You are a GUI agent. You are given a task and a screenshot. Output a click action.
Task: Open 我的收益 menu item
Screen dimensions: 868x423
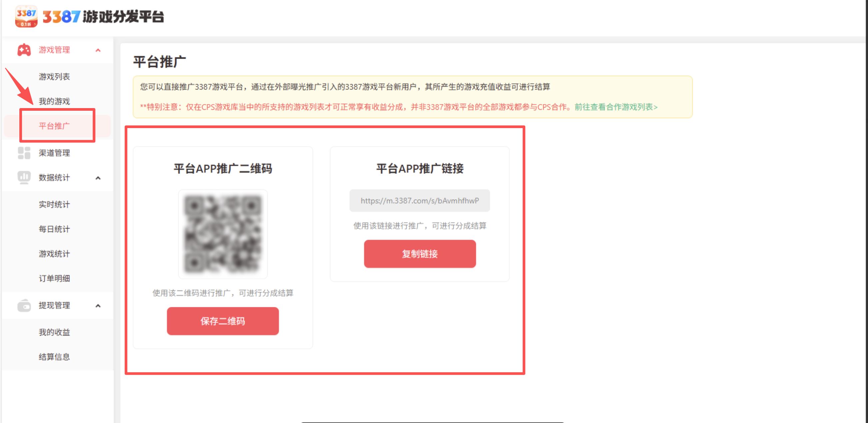54,332
